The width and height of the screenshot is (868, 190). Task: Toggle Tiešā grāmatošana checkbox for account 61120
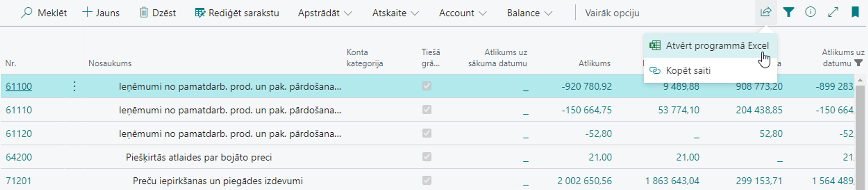pos(427,133)
